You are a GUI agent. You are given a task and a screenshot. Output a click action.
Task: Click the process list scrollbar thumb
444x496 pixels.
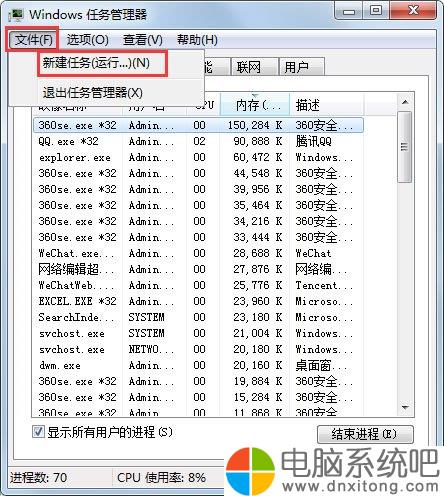coord(405,147)
